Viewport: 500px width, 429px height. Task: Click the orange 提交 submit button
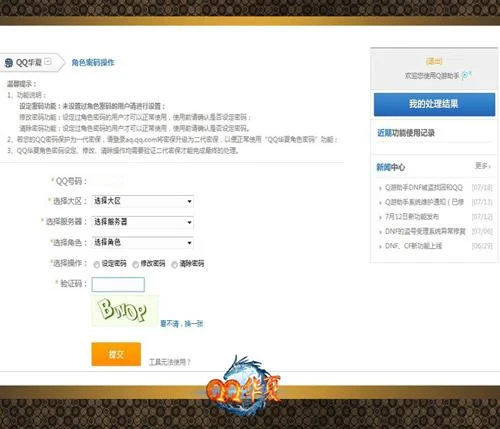[116, 354]
